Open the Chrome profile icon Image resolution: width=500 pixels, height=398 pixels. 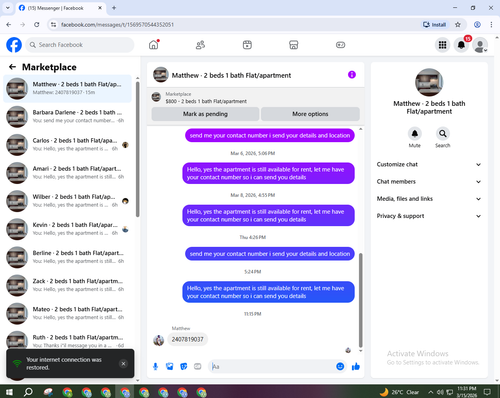477,24
